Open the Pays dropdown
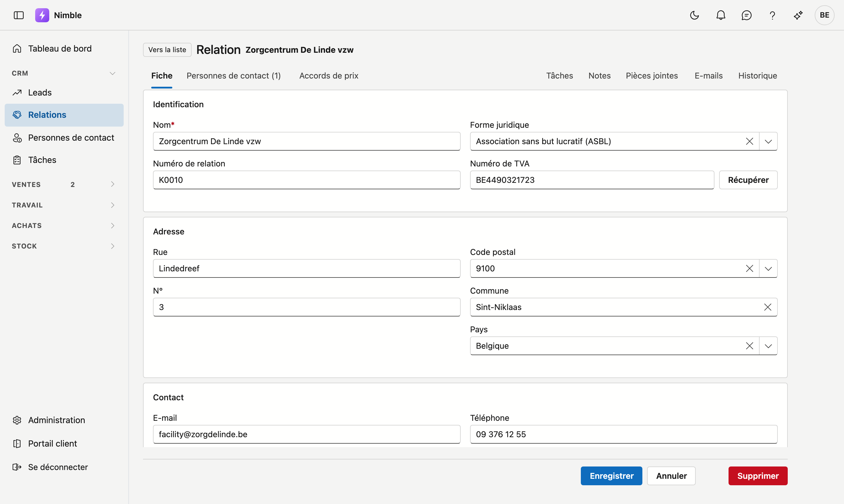844x504 pixels. click(x=768, y=346)
